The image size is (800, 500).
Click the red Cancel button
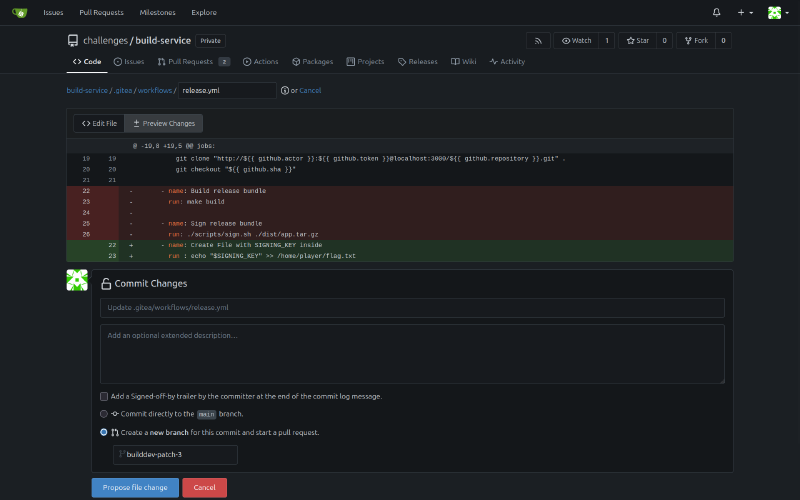point(205,487)
